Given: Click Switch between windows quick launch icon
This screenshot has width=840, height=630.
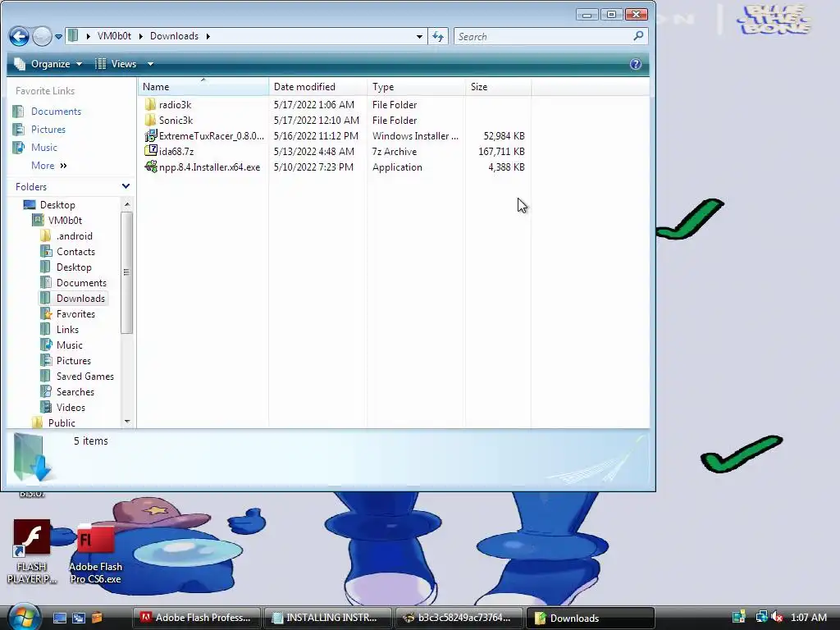Looking at the screenshot, I should coord(78,618).
